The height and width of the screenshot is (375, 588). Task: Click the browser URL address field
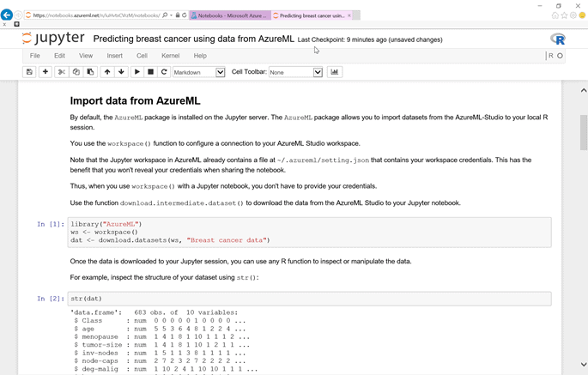tap(96, 15)
